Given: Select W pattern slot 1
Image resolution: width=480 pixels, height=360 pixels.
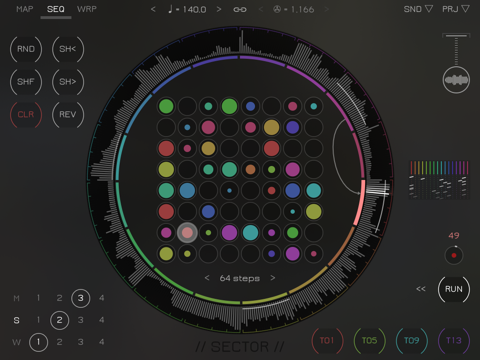Looking at the screenshot, I should pos(38,342).
